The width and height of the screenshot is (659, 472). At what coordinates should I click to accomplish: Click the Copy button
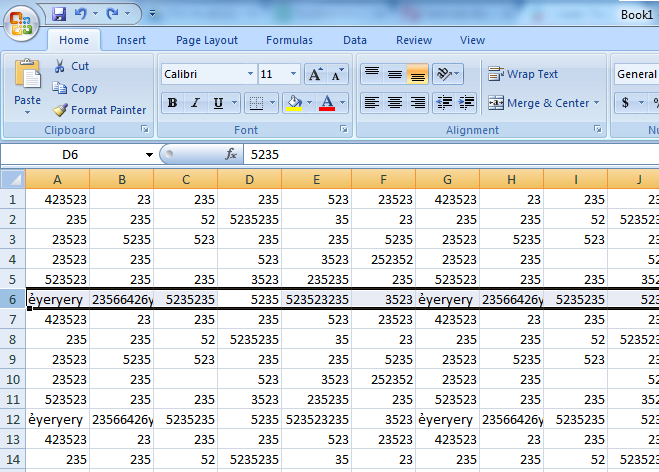[x=76, y=88]
